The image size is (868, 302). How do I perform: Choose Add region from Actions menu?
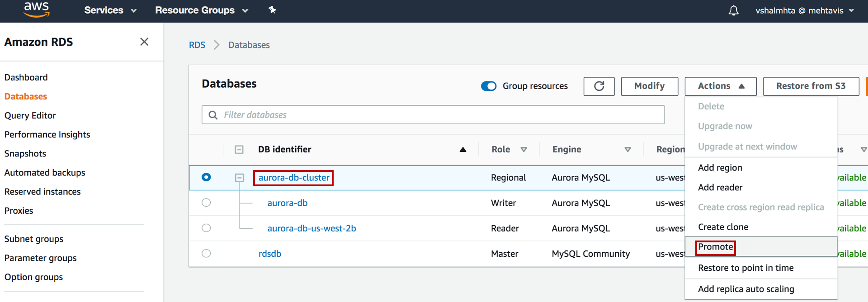pyautogui.click(x=720, y=168)
